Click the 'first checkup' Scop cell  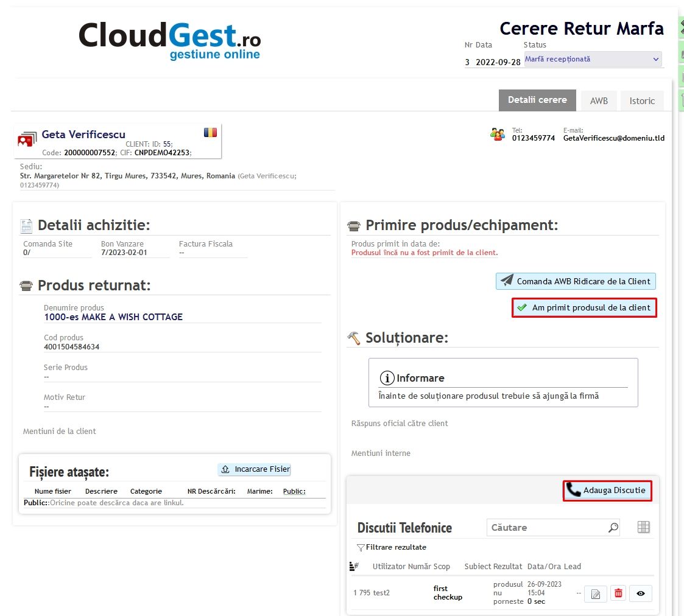coord(448,593)
